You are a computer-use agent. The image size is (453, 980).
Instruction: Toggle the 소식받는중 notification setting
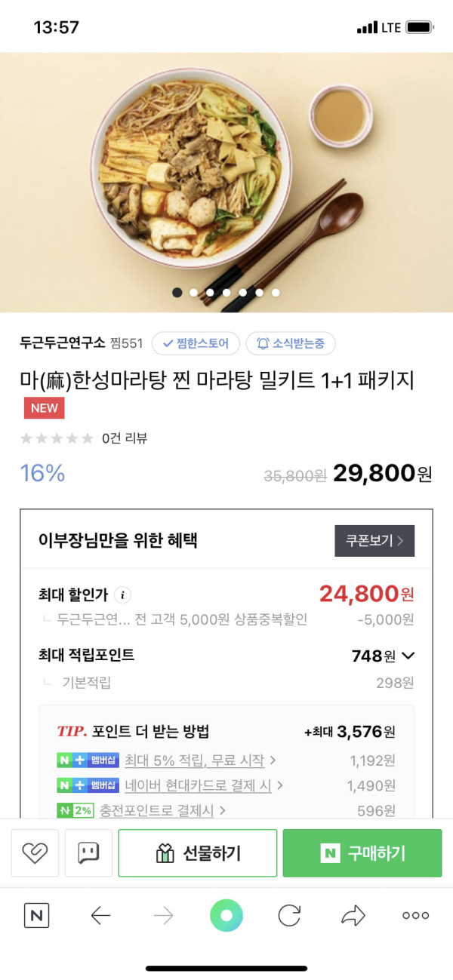pyautogui.click(x=291, y=343)
